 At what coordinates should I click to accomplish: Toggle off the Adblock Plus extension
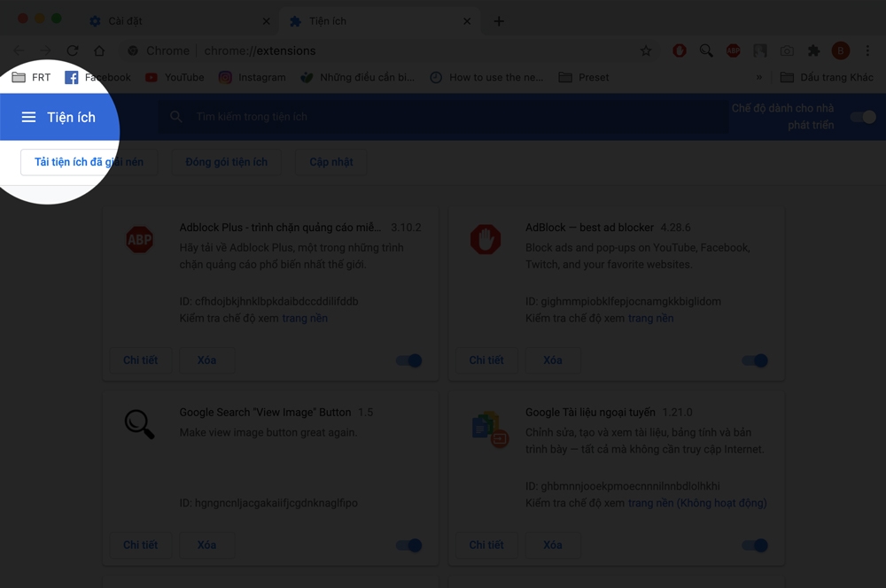[x=408, y=360]
